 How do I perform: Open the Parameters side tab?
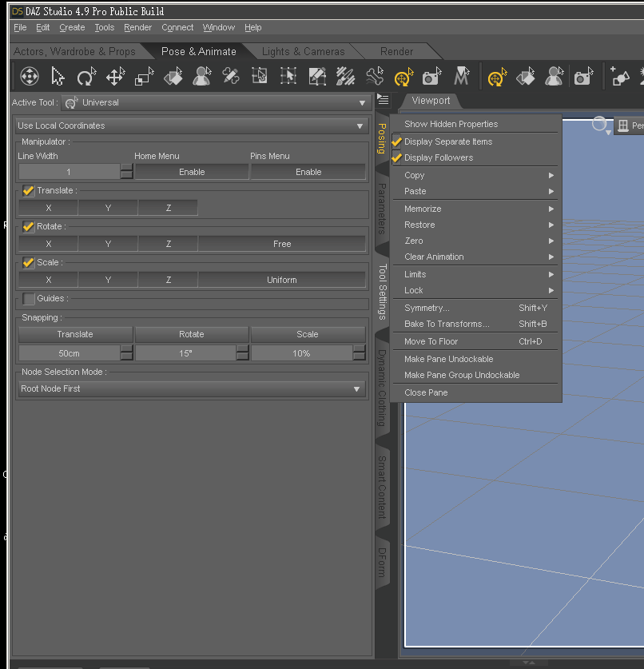383,209
